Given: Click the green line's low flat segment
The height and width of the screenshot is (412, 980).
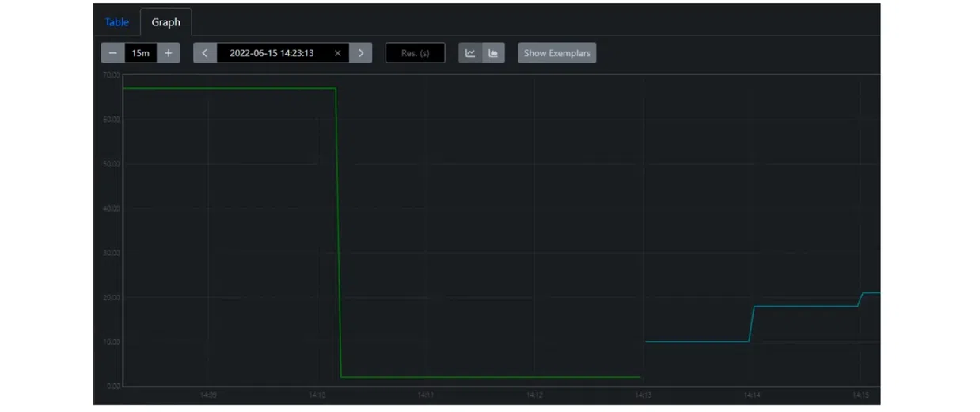Looking at the screenshot, I should [x=491, y=377].
